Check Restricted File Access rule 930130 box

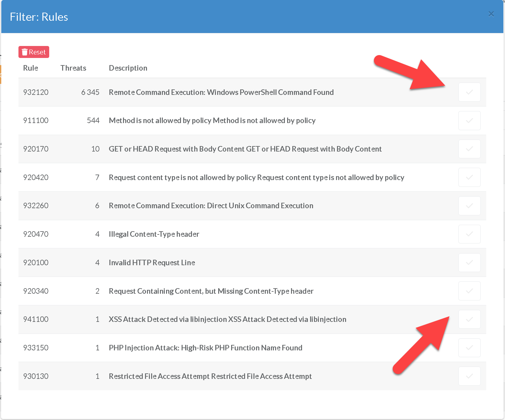[x=469, y=376]
